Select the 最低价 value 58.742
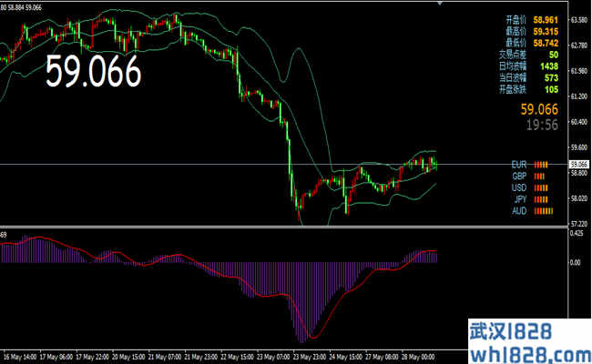 (545, 42)
